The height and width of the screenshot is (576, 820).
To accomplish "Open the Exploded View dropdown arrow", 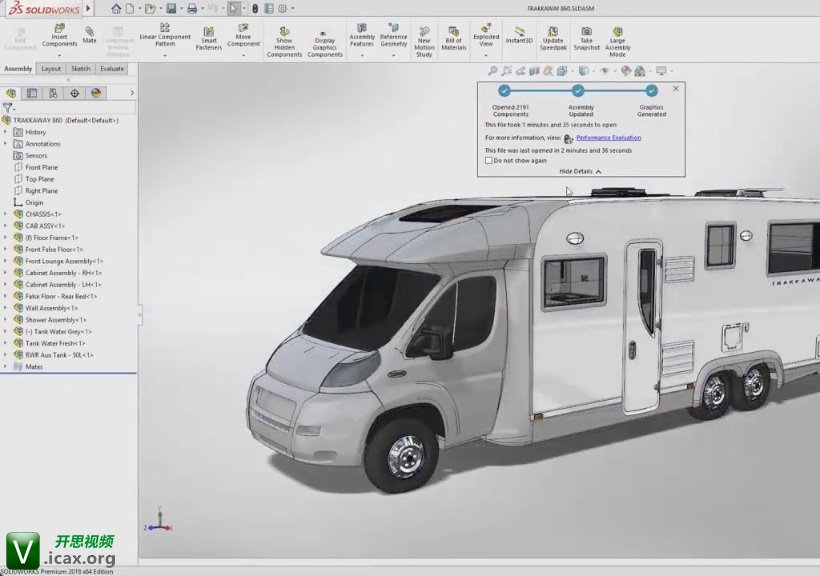I will pos(486,56).
